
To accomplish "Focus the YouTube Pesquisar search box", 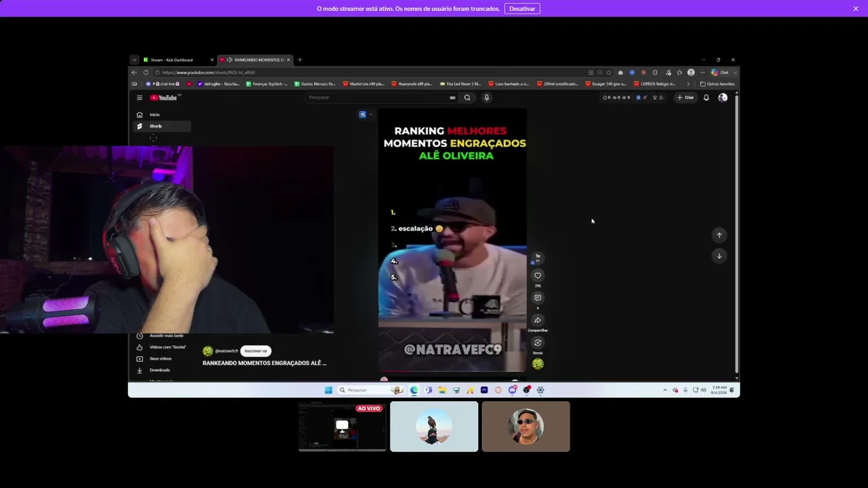I will click(x=380, y=98).
